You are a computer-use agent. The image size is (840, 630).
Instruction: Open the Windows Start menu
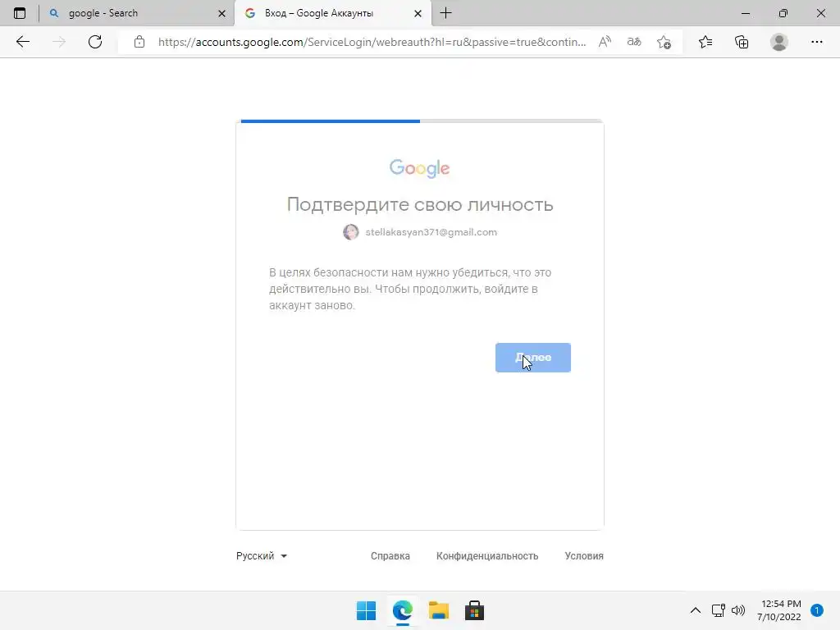[x=367, y=610]
